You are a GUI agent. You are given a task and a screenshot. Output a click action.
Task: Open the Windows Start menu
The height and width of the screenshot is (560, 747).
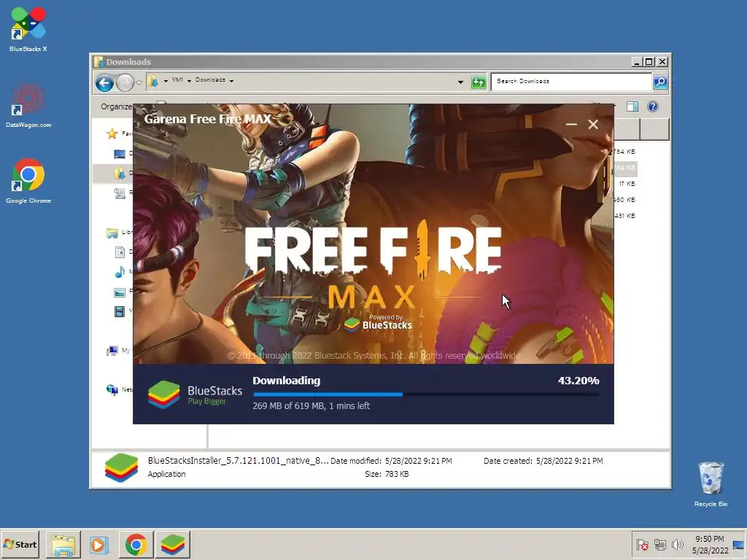pyautogui.click(x=20, y=544)
